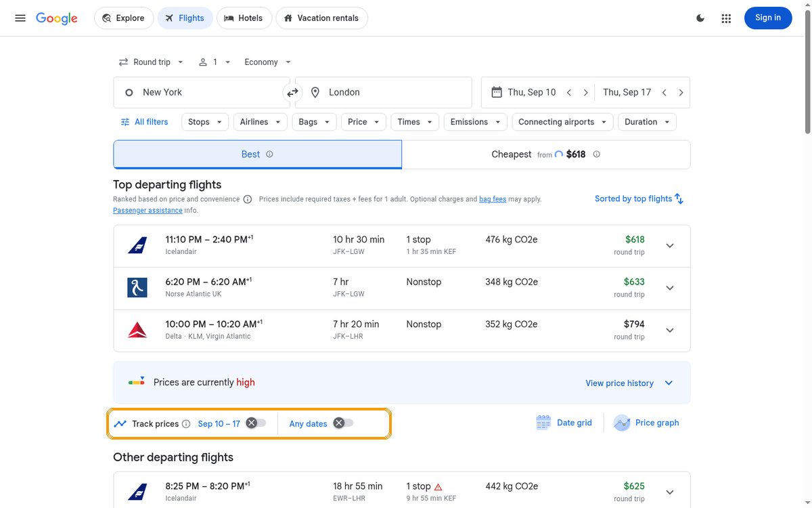Viewport: 812px width, 508px height.
Task: Open the Price graph view
Action: pyautogui.click(x=646, y=423)
